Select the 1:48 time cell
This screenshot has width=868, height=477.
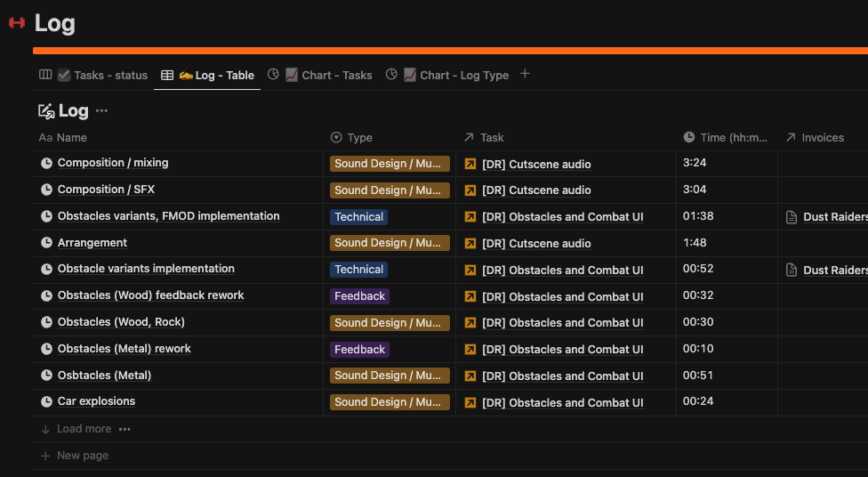[727, 243]
